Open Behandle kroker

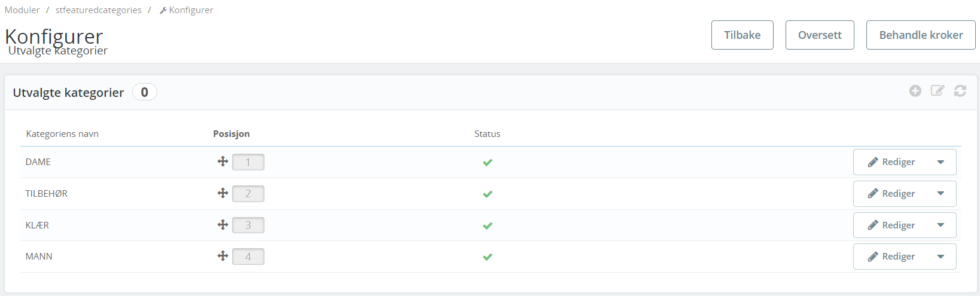(x=921, y=35)
